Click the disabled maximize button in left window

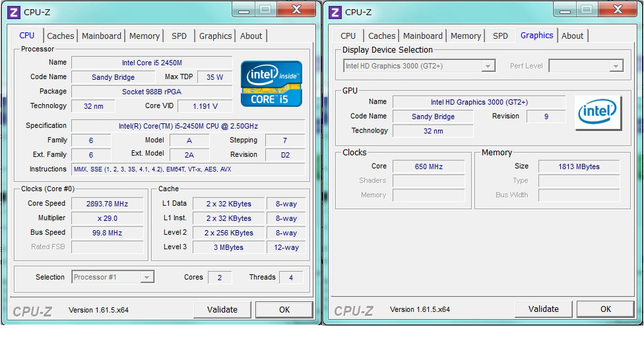point(265,10)
